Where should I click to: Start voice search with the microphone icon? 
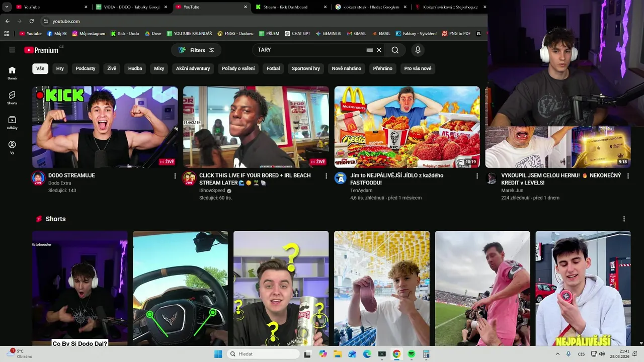pos(418,50)
